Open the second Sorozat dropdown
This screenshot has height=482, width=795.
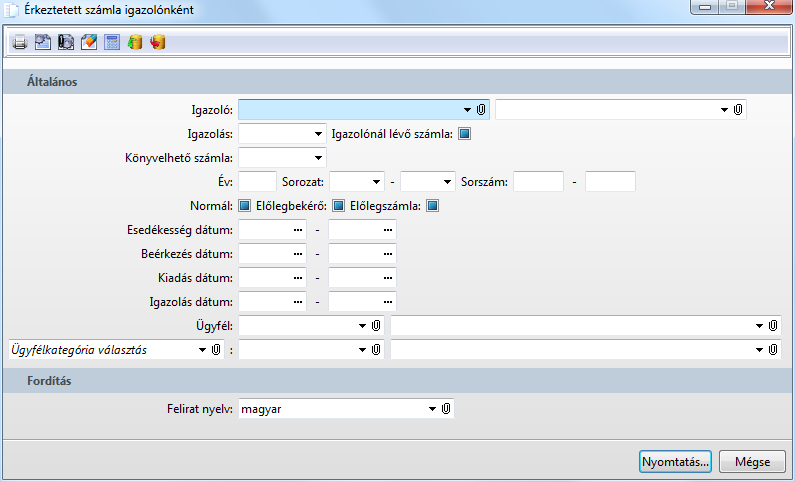448,182
